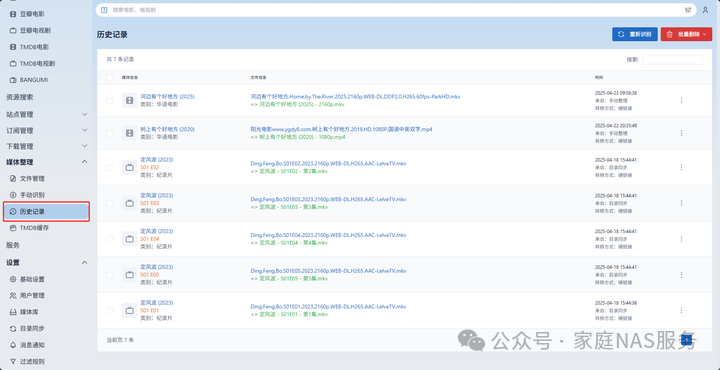This screenshot has width=720, height=370.
Task: Click the film icon for 河边有个好地方
Action: (x=129, y=101)
